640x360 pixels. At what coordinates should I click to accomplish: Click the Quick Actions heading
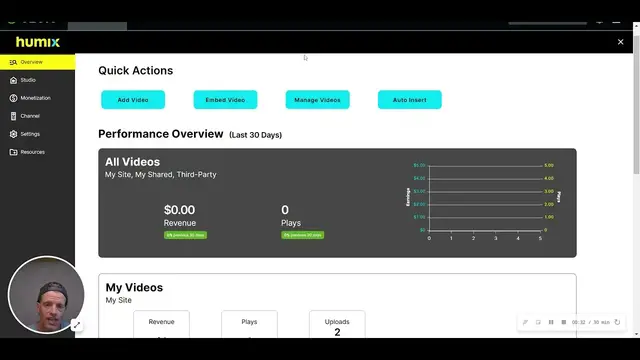[x=136, y=71]
